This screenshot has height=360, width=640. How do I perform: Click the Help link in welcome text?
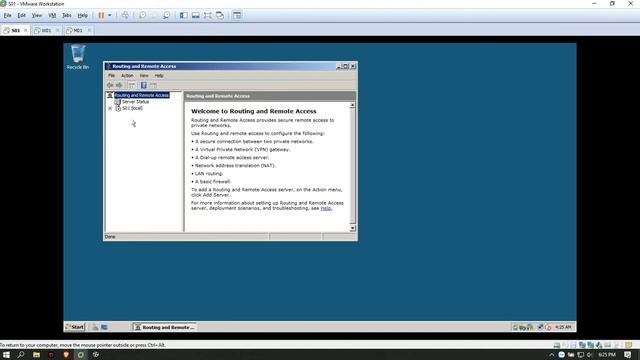(x=326, y=208)
